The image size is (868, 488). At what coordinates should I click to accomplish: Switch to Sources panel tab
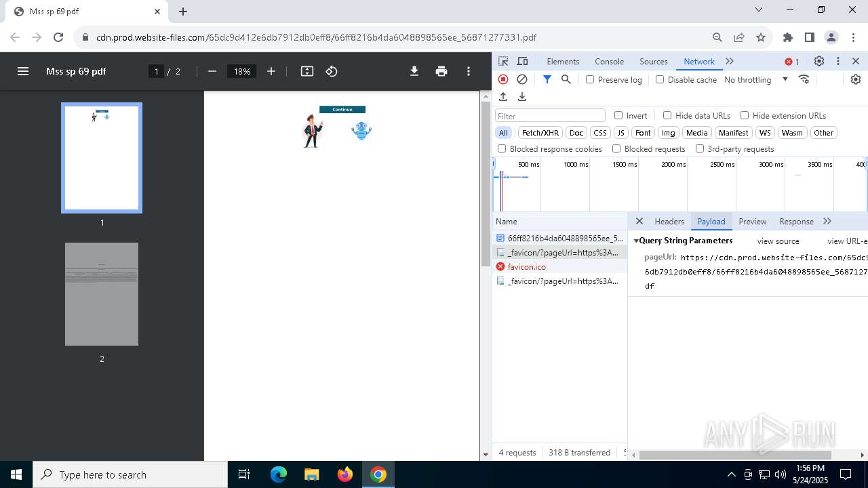click(654, 61)
